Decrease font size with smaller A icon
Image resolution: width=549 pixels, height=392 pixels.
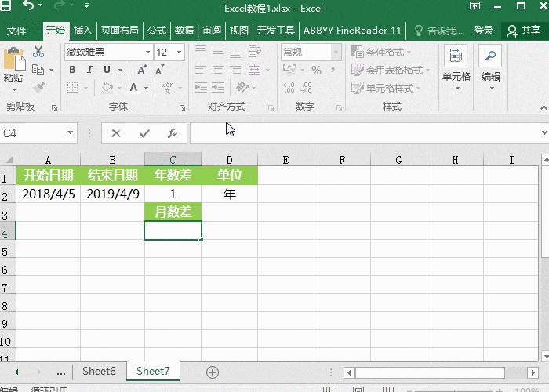tap(160, 70)
